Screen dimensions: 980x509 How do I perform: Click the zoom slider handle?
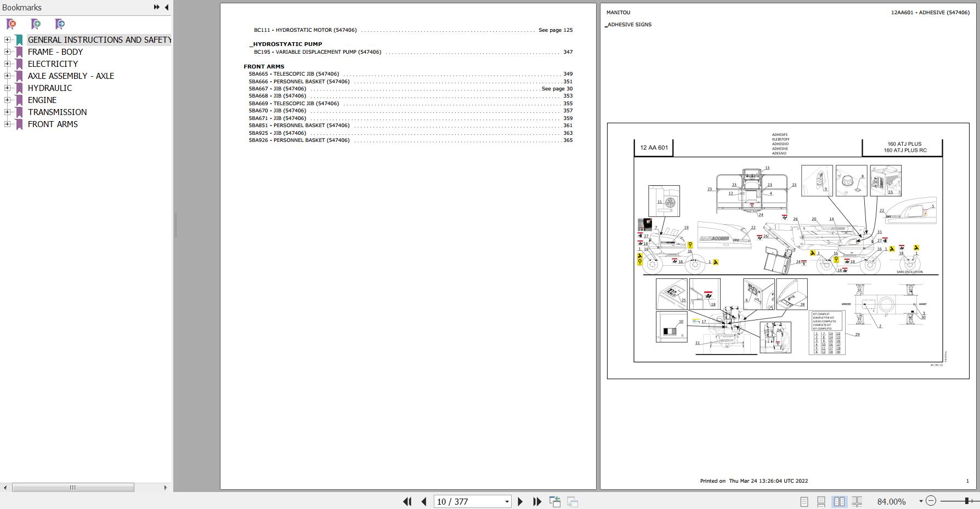pos(968,501)
